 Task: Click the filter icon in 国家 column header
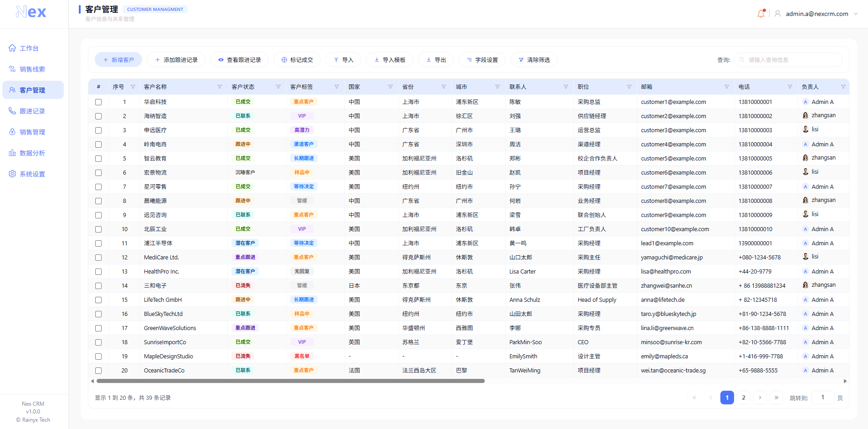coord(390,87)
